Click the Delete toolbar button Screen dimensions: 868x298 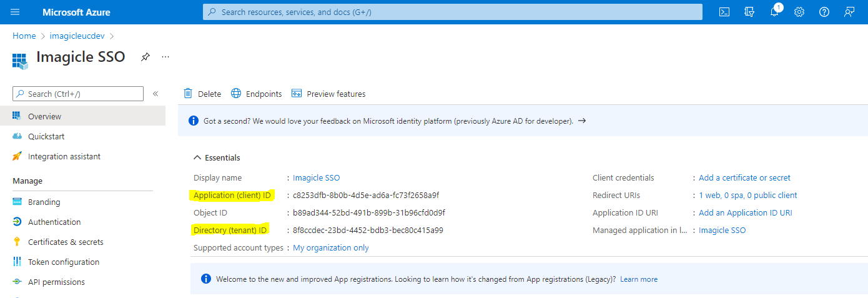pyautogui.click(x=202, y=94)
